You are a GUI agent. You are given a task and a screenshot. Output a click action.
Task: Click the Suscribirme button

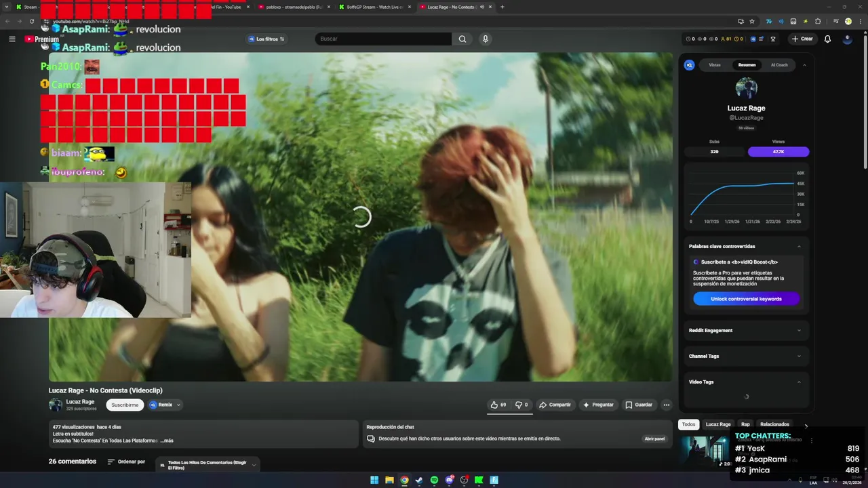(125, 405)
